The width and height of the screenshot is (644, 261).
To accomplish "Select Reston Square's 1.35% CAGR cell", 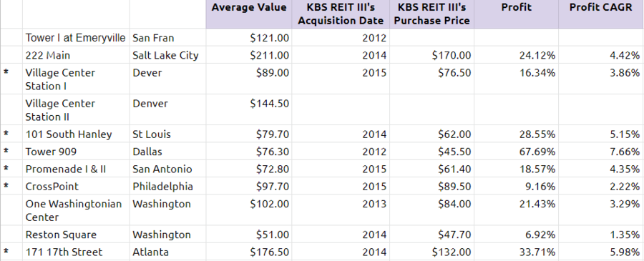I will coord(601,235).
